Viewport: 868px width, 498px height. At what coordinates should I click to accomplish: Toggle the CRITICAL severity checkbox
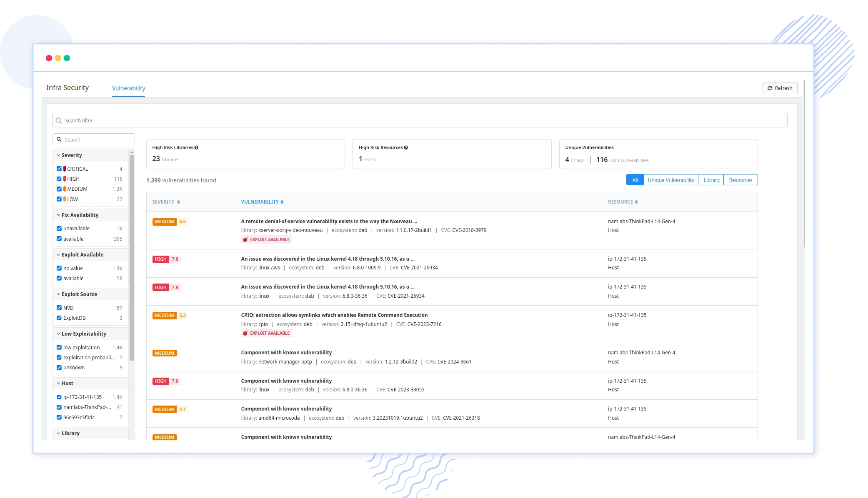(x=59, y=168)
